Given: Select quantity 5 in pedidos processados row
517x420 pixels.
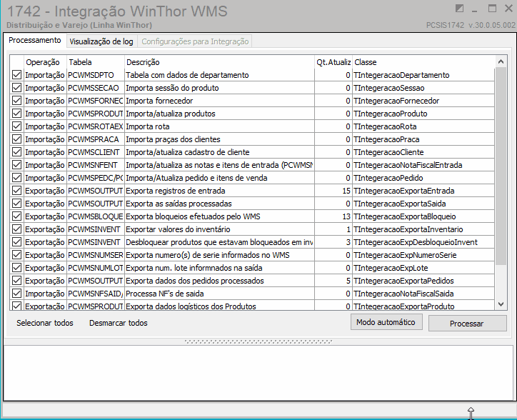Looking at the screenshot, I should [x=333, y=281].
